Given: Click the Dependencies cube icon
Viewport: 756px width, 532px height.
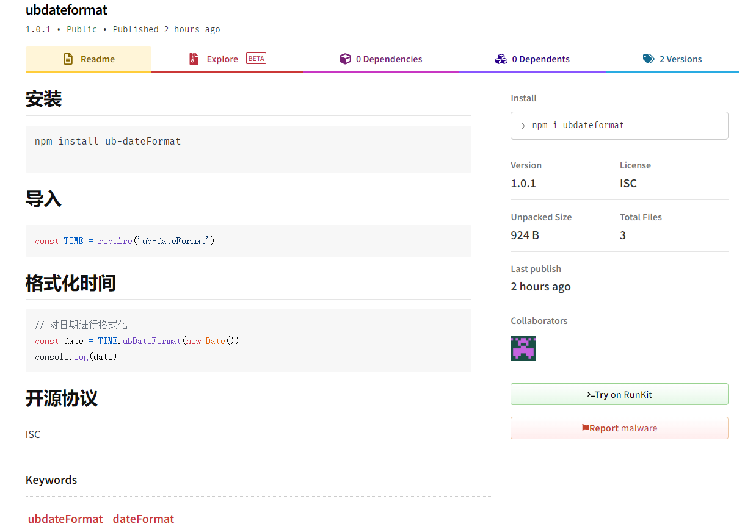Looking at the screenshot, I should click(345, 59).
